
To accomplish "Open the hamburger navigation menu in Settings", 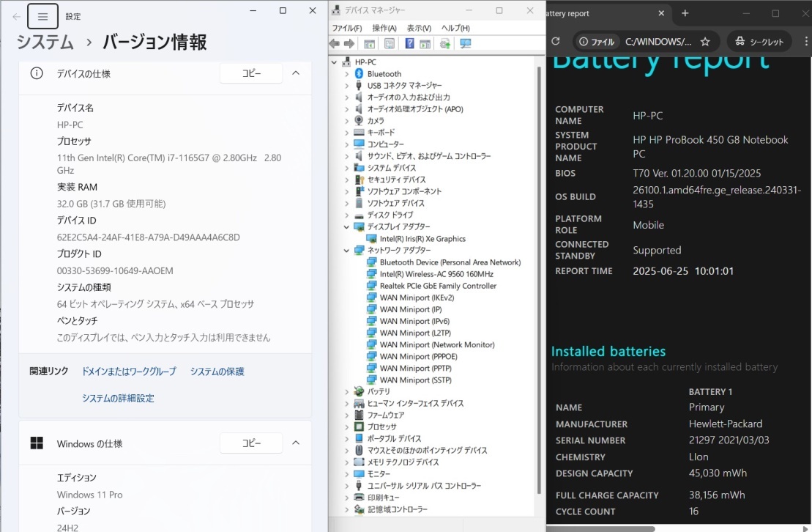I will point(42,17).
